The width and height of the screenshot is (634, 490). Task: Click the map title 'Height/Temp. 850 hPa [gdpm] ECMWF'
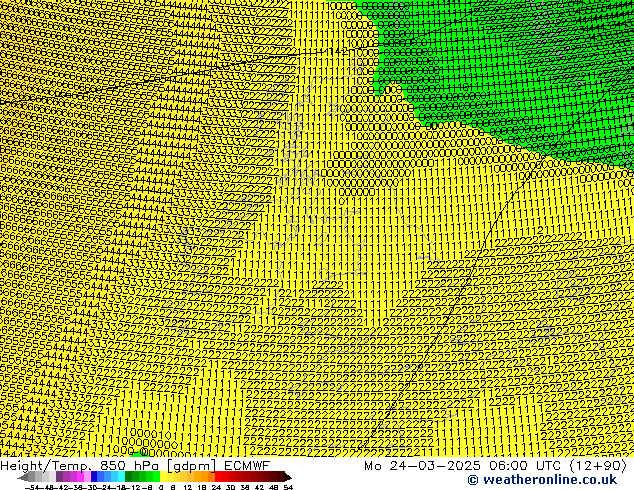[135, 465]
